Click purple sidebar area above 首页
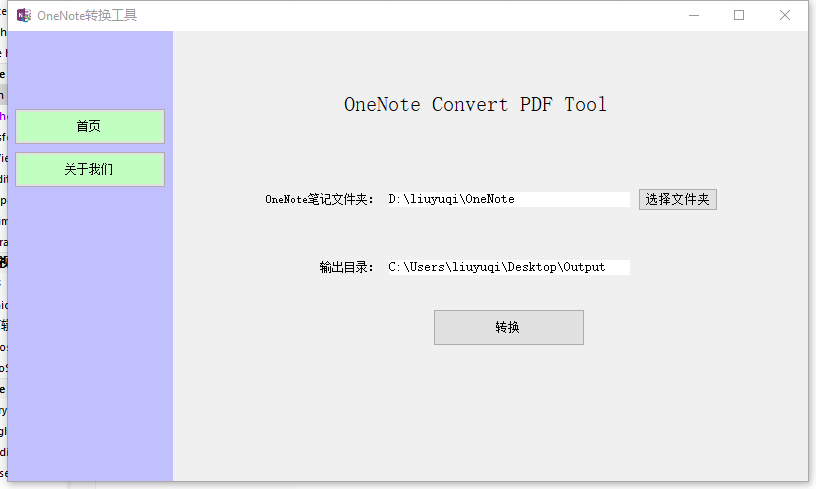This screenshot has width=816, height=489. point(95,70)
